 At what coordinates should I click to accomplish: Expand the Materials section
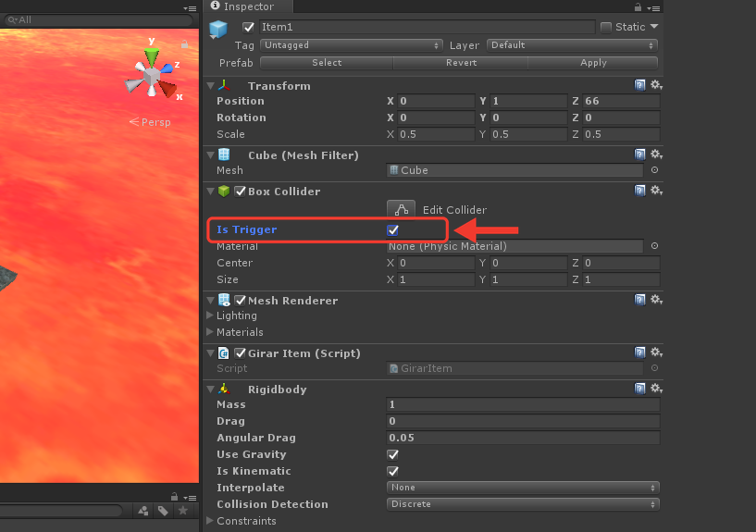pyautogui.click(x=210, y=332)
